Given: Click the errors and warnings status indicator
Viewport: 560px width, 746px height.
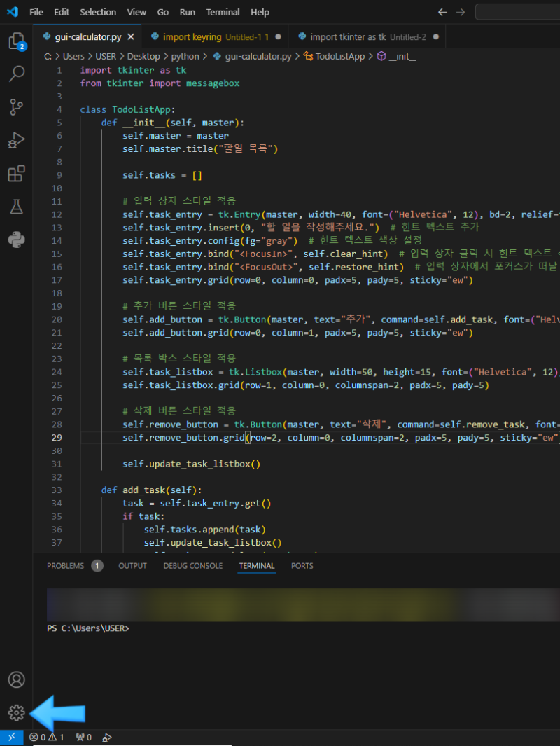Looking at the screenshot, I should [x=48, y=737].
